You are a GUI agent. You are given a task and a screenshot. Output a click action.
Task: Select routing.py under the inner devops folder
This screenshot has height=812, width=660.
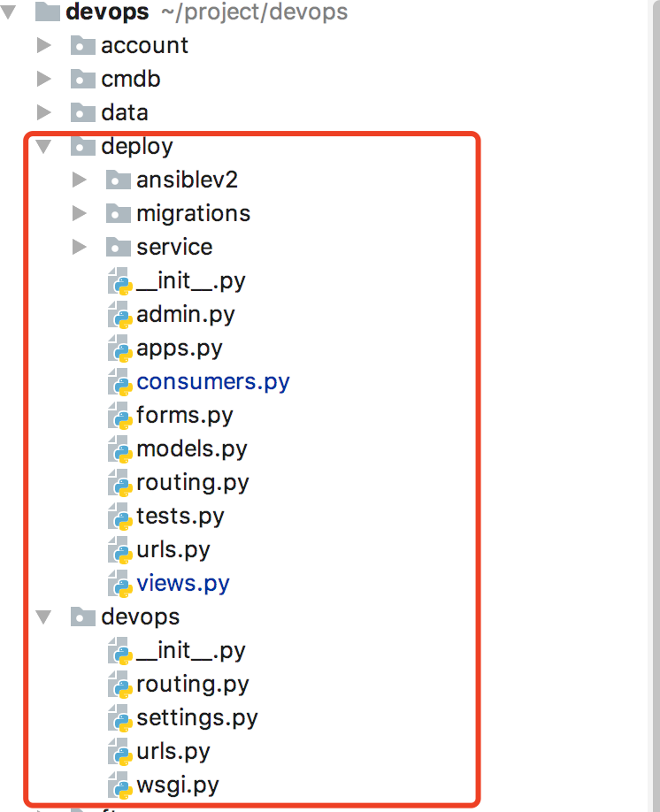(x=192, y=685)
